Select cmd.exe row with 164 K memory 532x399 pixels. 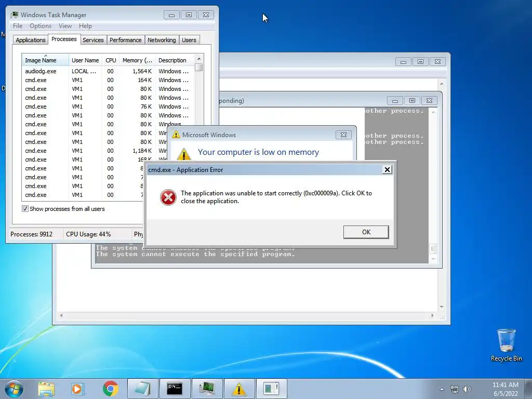[108, 80]
